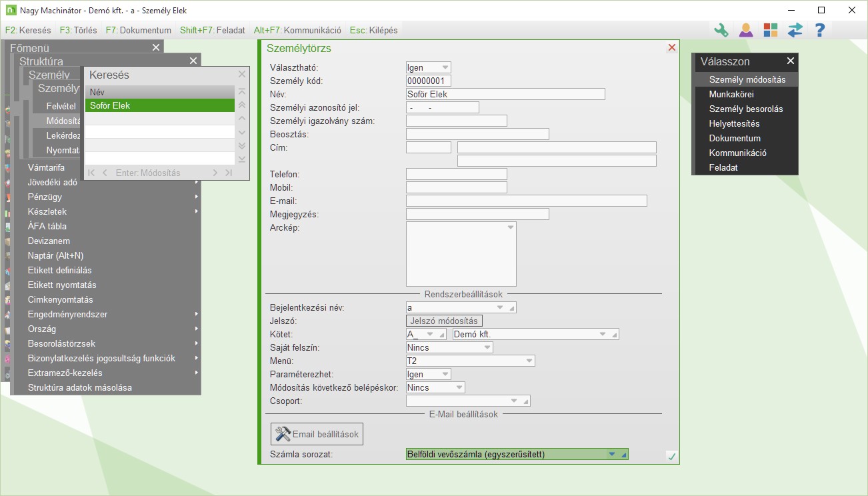Screen dimensions: 868x496
Task: Click the user profile icon in toolbar
Action: [x=746, y=30]
